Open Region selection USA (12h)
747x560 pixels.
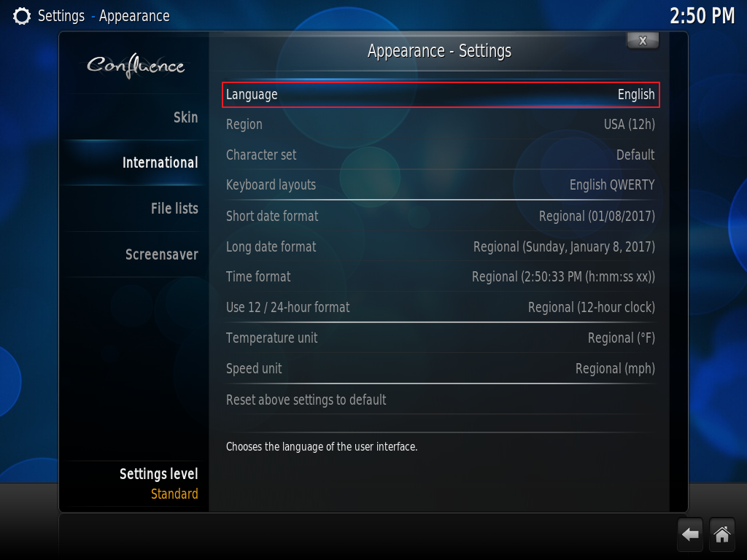(441, 124)
